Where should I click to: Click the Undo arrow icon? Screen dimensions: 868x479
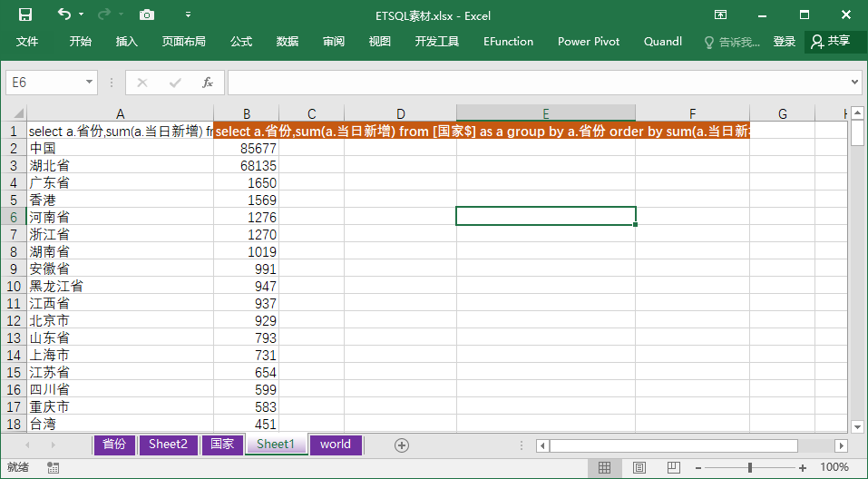[x=63, y=15]
